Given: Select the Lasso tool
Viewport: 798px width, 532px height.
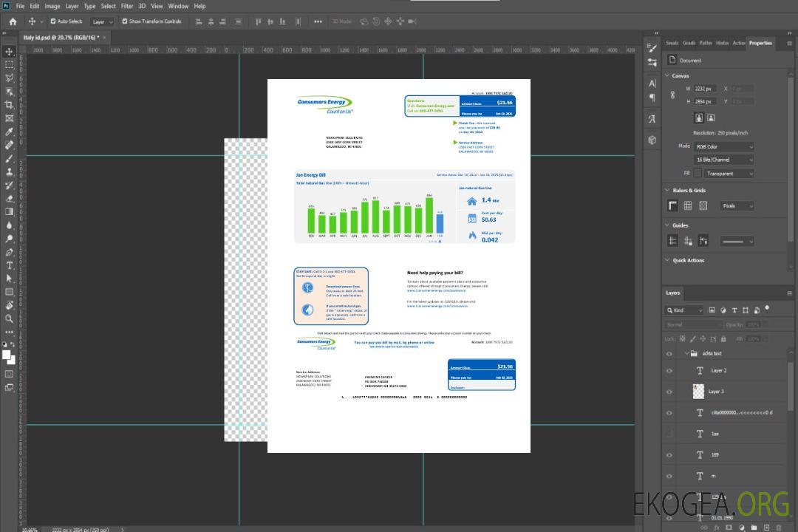Looking at the screenshot, I should (x=10, y=78).
